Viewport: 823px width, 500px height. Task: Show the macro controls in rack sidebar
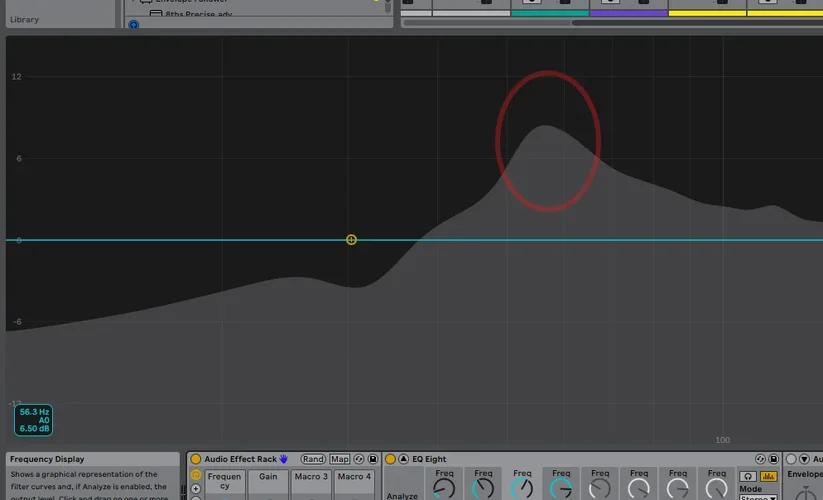196,475
